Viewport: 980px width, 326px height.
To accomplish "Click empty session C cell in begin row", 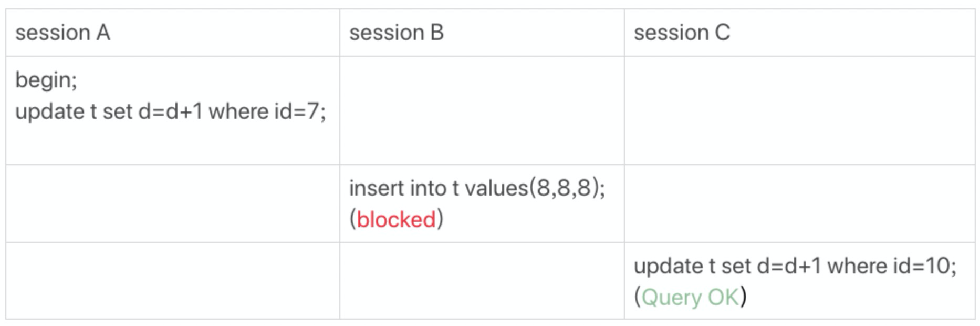I will pyautogui.click(x=799, y=110).
